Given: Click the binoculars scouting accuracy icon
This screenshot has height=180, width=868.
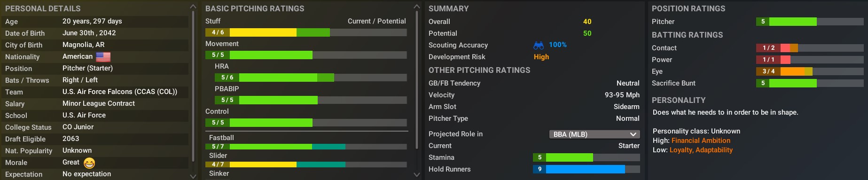Looking at the screenshot, I should pyautogui.click(x=539, y=45).
